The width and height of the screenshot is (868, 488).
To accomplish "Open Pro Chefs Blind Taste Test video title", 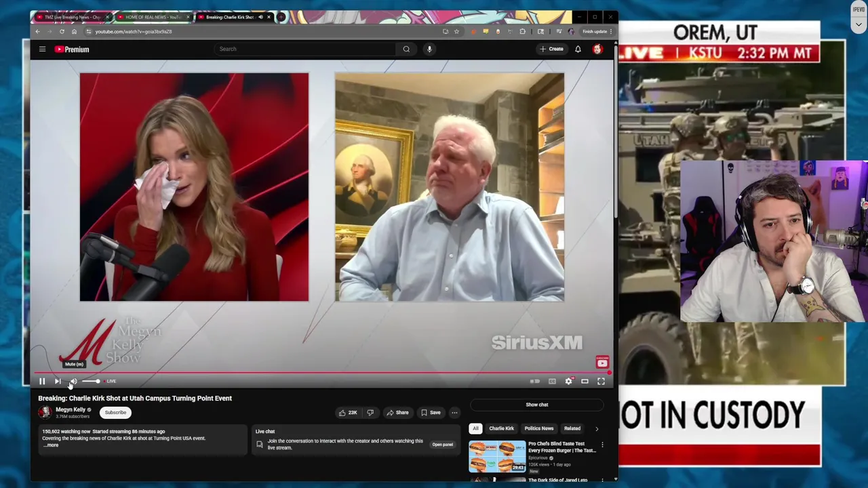I will tap(562, 447).
